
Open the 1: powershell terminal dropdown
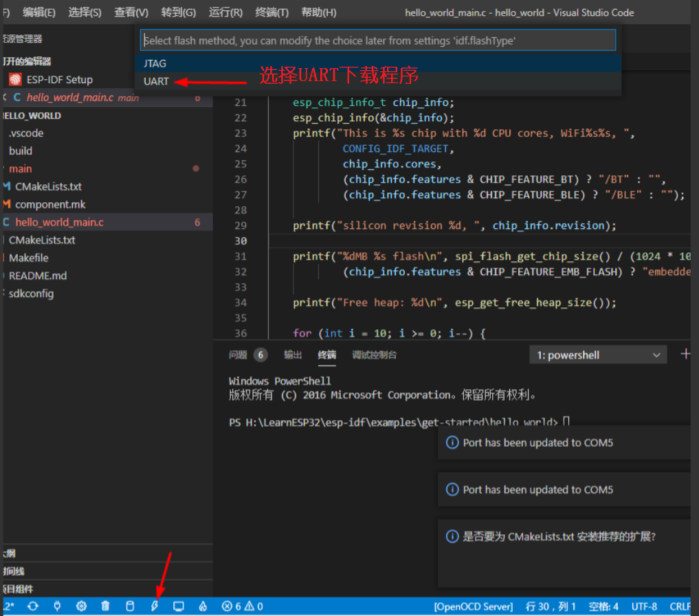(598, 355)
